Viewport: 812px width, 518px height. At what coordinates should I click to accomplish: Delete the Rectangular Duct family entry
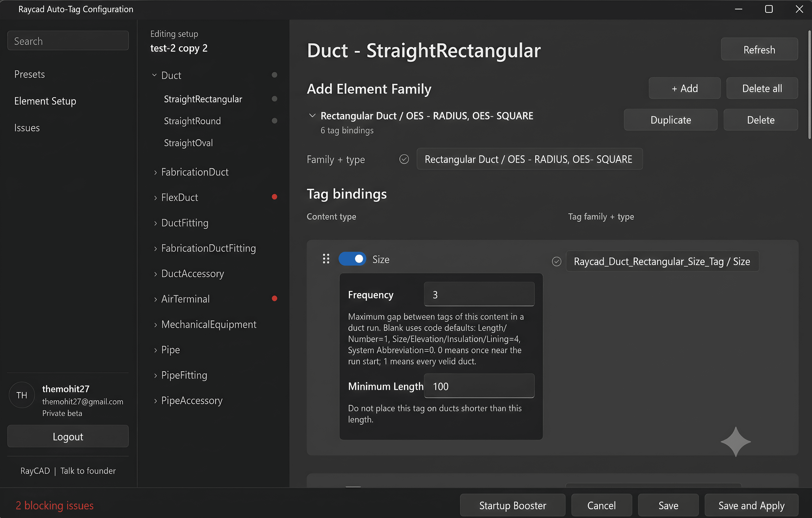pyautogui.click(x=761, y=120)
